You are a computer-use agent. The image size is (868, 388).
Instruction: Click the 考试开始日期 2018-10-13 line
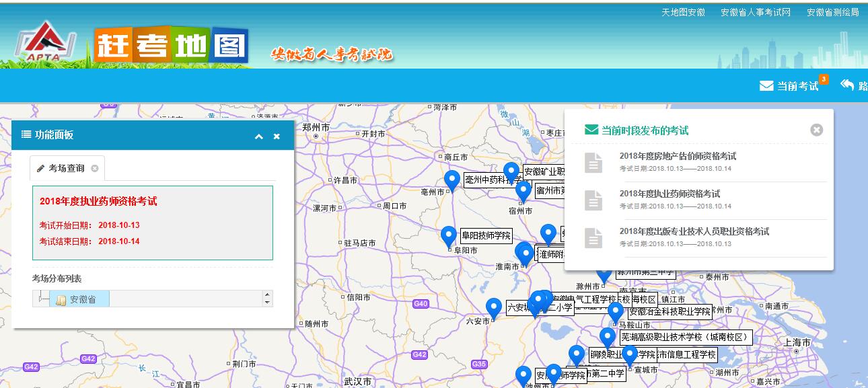tap(89, 225)
